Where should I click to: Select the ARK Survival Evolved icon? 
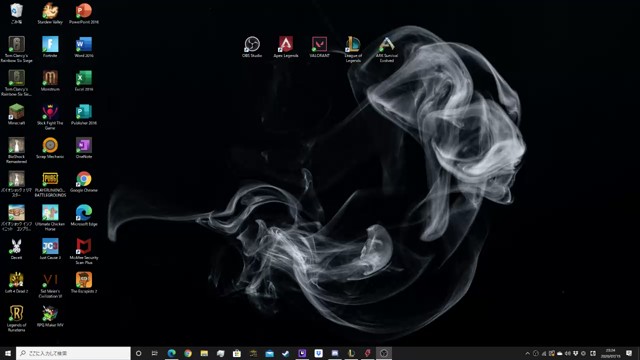point(387,49)
